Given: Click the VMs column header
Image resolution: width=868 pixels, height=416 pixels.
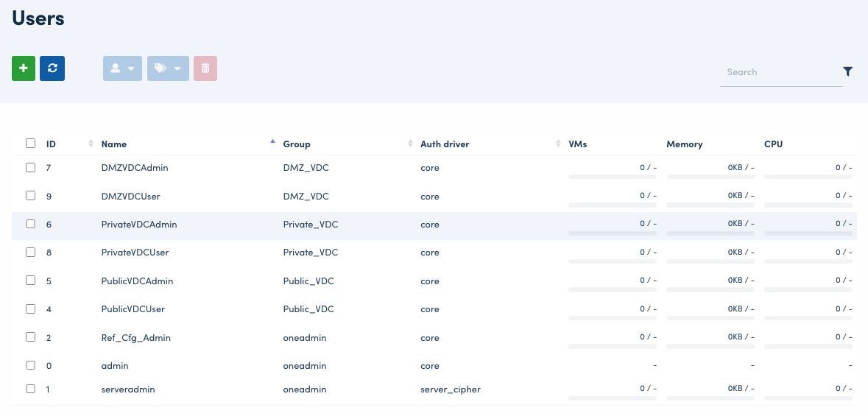Looking at the screenshot, I should coord(578,144).
